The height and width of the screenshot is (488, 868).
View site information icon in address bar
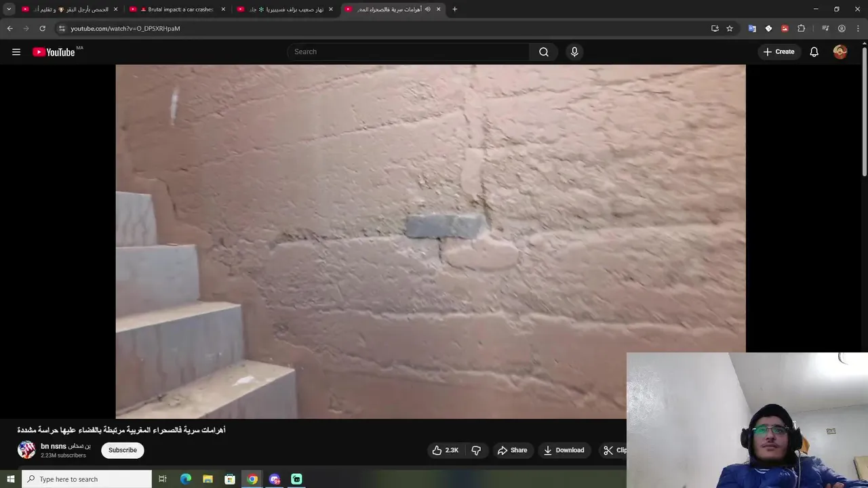click(x=62, y=28)
